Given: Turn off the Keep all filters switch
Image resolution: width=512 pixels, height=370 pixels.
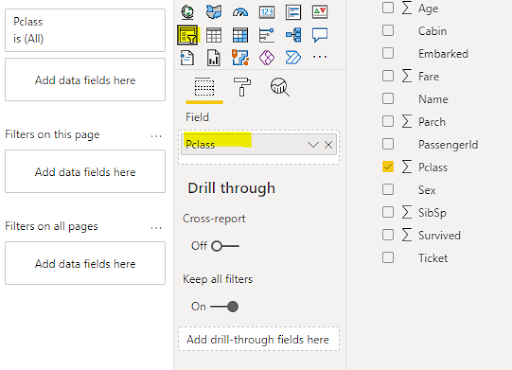Looking at the screenshot, I should tap(224, 306).
